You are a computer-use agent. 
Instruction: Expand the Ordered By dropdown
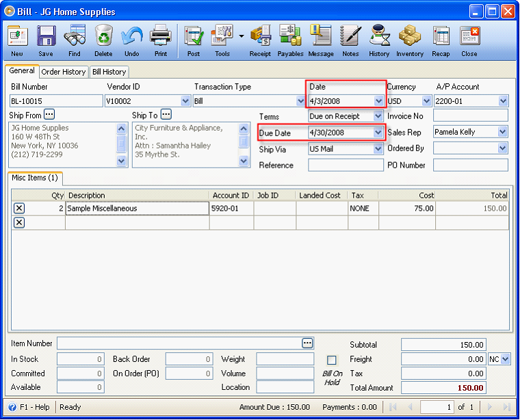pos(503,148)
